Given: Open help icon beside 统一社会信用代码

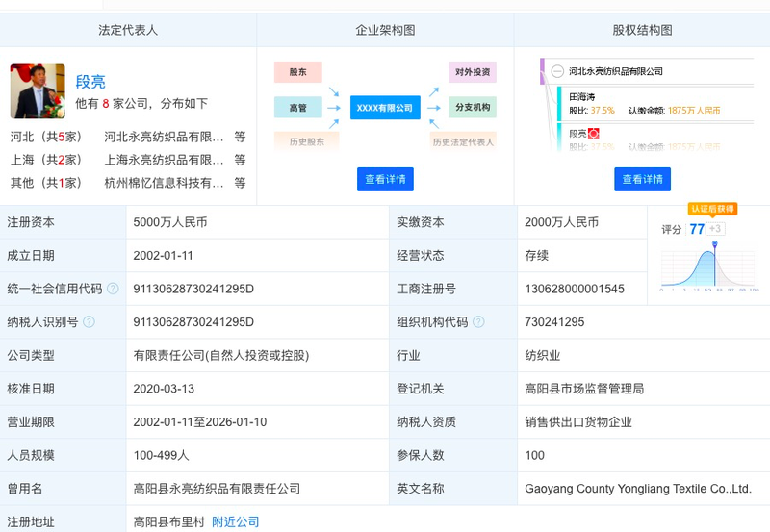Looking at the screenshot, I should pyautogui.click(x=113, y=289).
